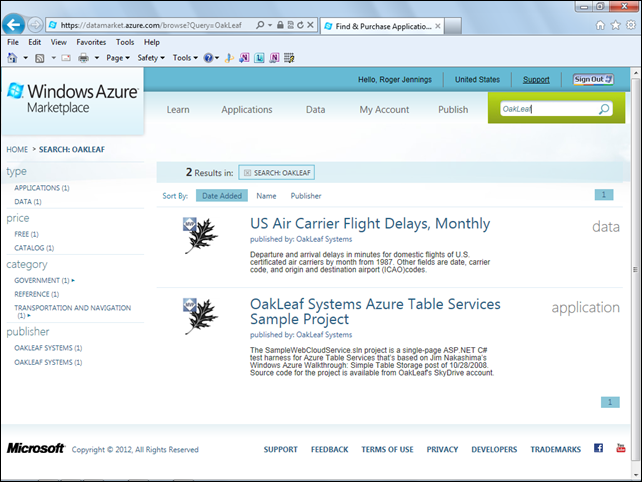Viewport: 642px width, 482px height.
Task: Remove the SEARCH: OAKLEAF filter tag
Action: tap(247, 173)
